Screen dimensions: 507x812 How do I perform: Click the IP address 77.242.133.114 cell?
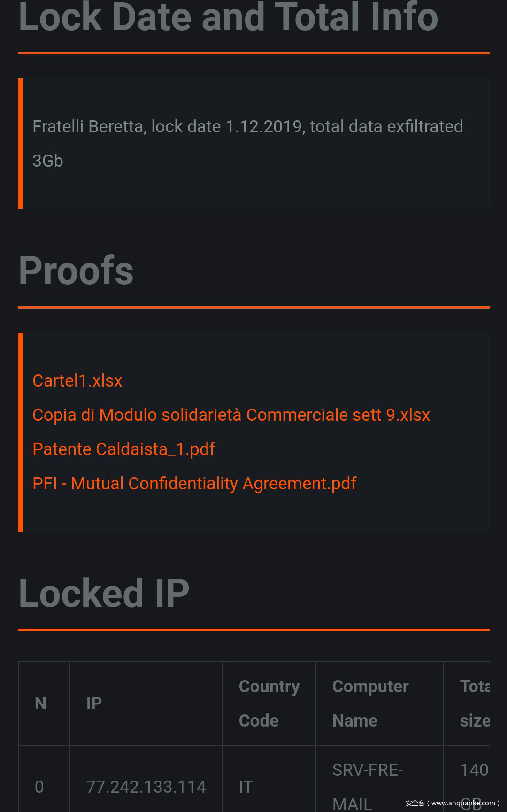[x=146, y=787]
